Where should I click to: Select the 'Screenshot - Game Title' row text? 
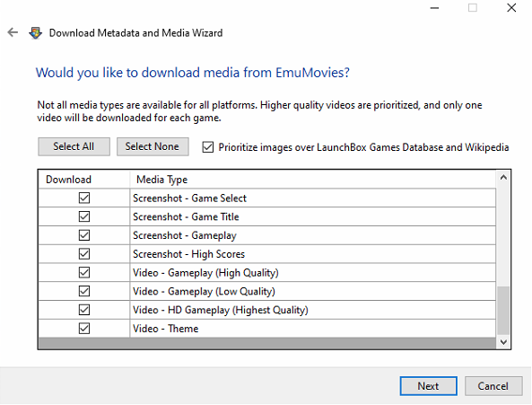(x=186, y=217)
